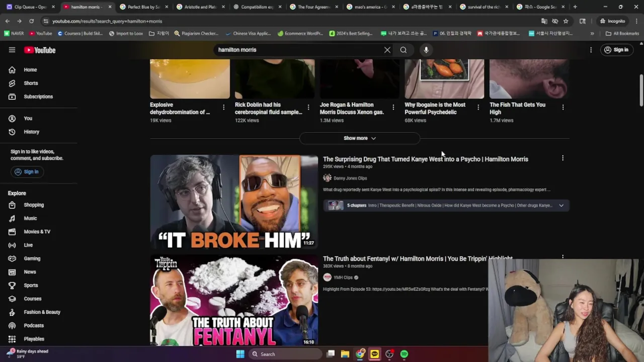644x362 pixels.
Task: Browse Movies & TV in Explore
Action: (38, 232)
